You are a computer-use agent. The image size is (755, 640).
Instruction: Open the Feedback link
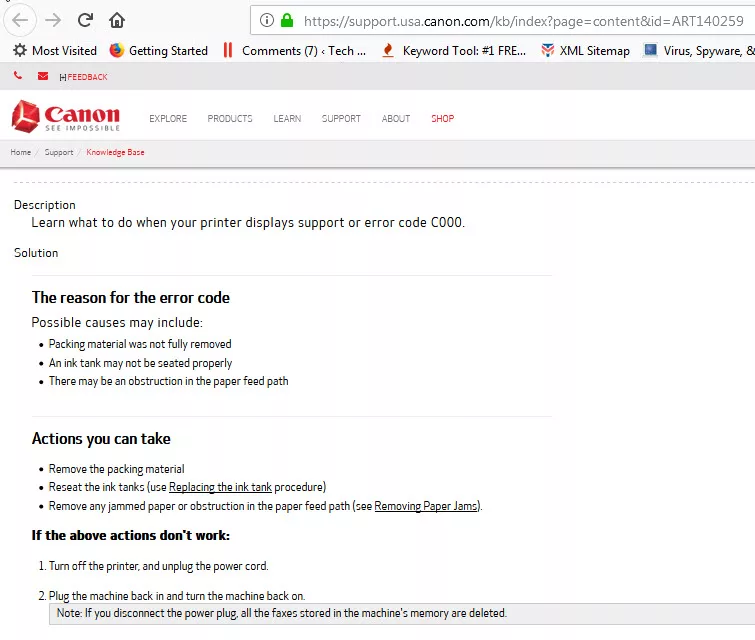pos(83,77)
